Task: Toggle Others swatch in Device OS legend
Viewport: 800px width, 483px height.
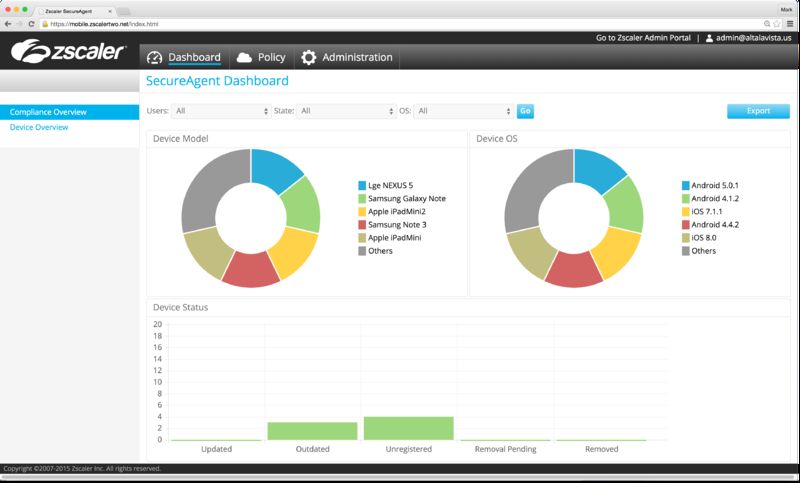Action: tap(686, 251)
